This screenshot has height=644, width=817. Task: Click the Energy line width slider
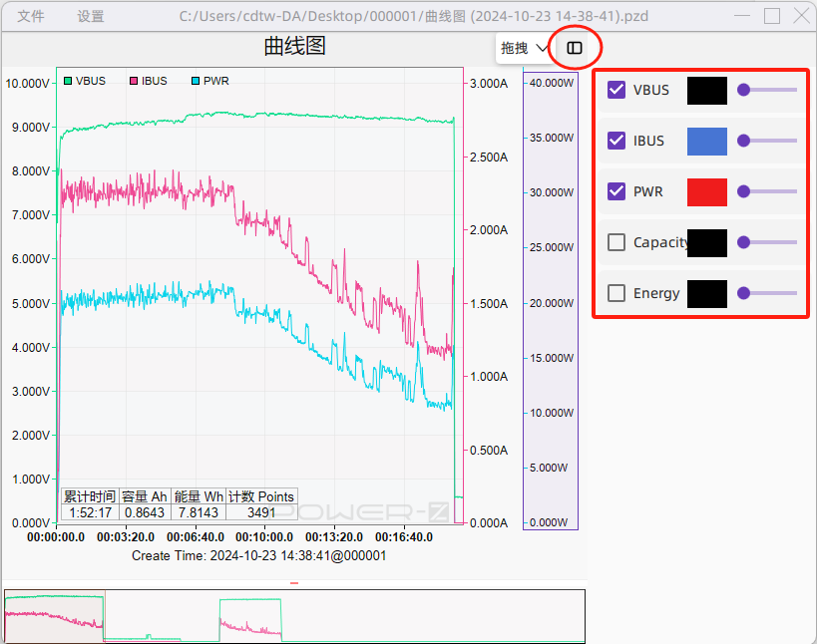click(767, 293)
